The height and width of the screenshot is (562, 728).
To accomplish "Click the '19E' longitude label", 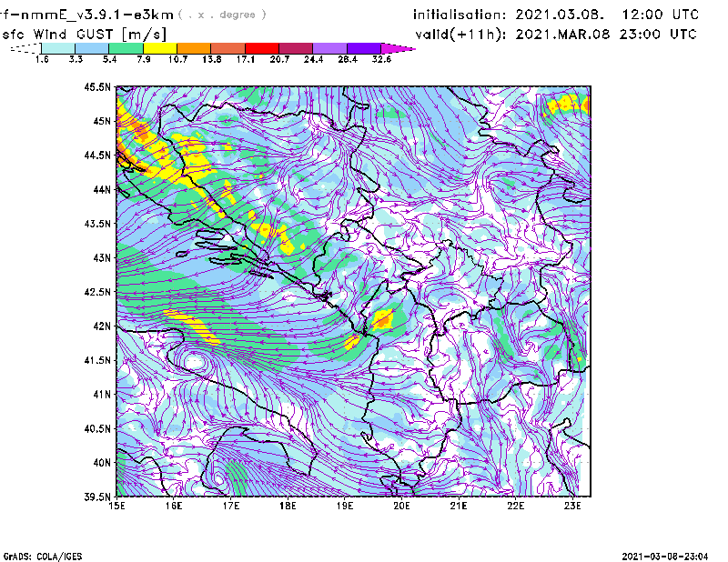I will 345,506.
